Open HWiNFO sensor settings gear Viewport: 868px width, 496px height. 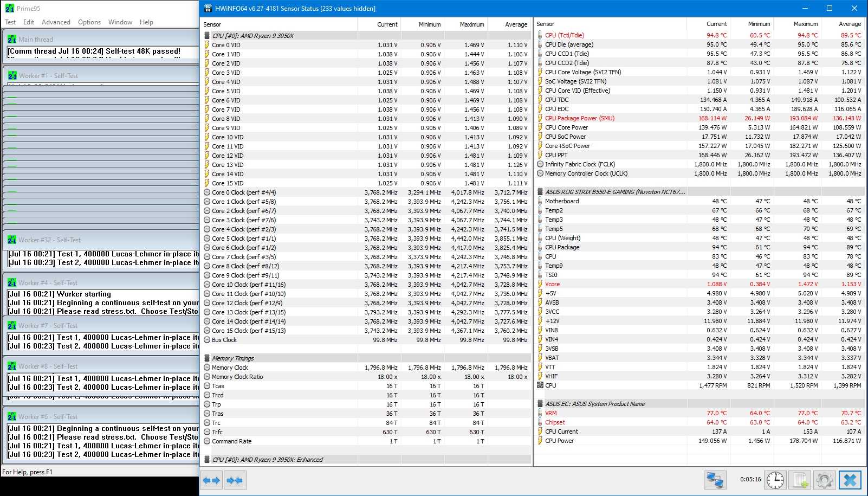tap(824, 480)
